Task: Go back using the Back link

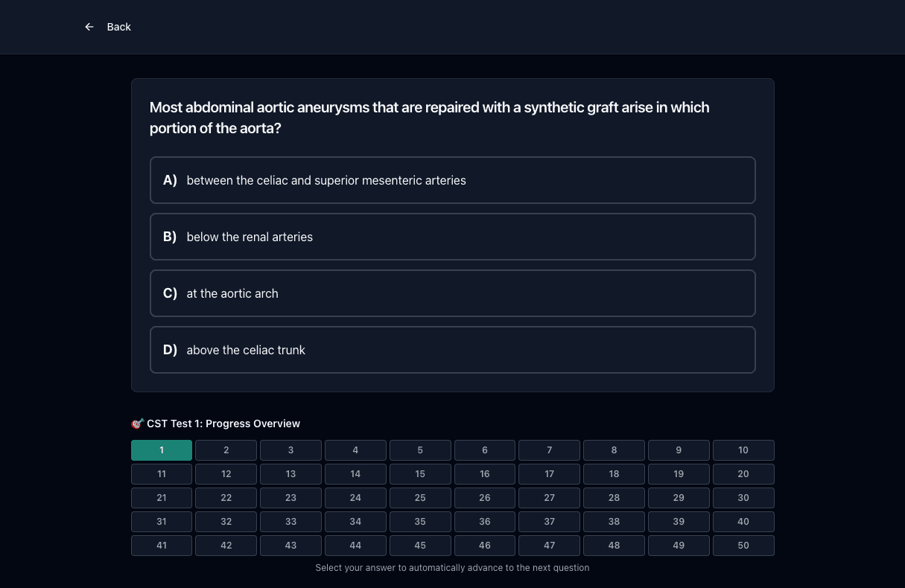Action: coord(108,27)
